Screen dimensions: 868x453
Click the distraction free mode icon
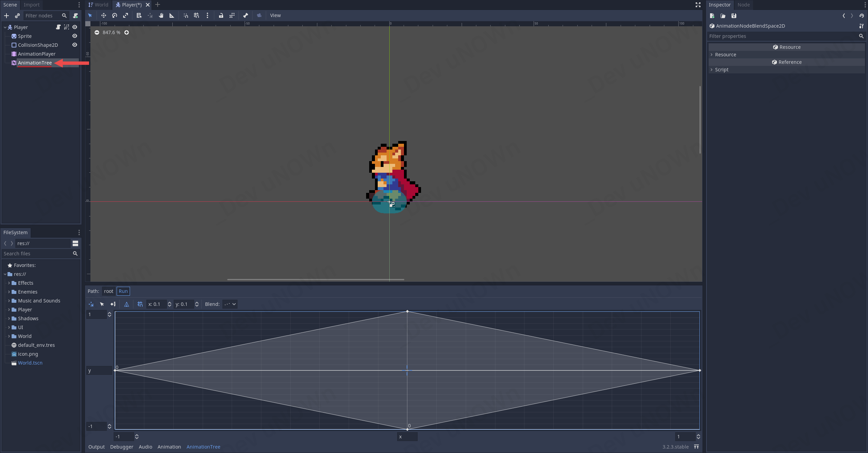(698, 5)
